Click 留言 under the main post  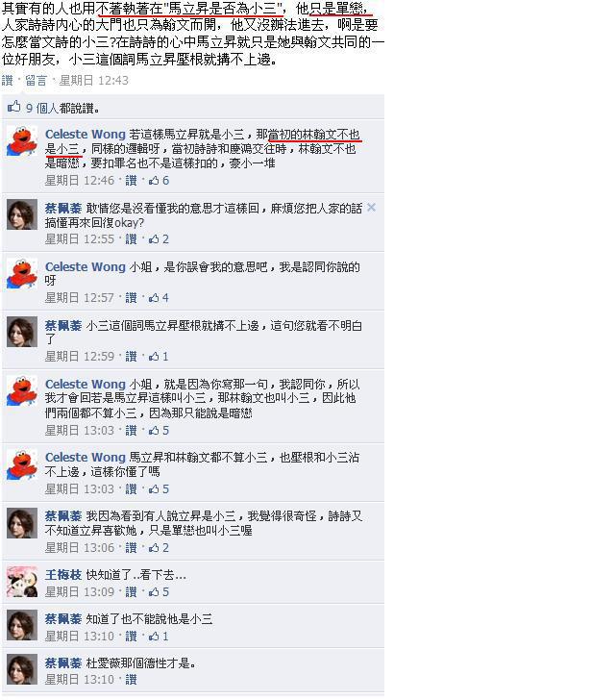(36, 81)
